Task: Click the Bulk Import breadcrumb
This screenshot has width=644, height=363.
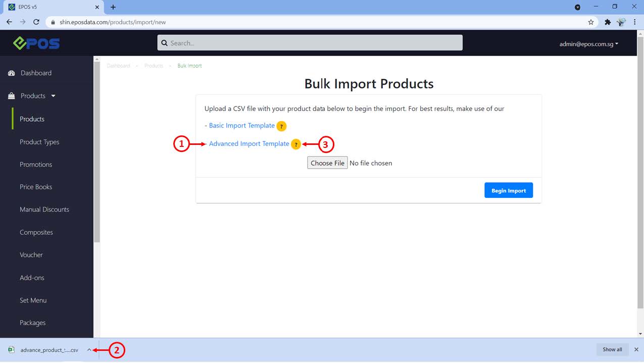Action: pyautogui.click(x=189, y=66)
